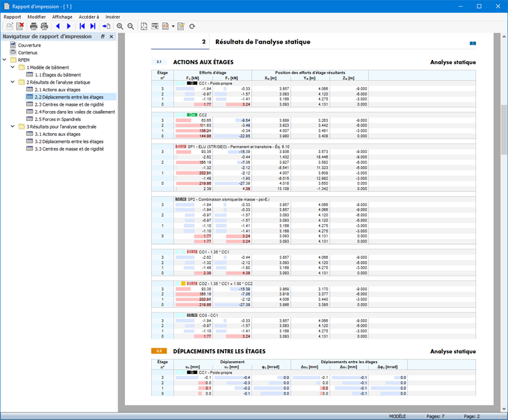Select 3.2 Déplacements entre les étages in tree
The width and height of the screenshot is (508, 420).
point(69,142)
